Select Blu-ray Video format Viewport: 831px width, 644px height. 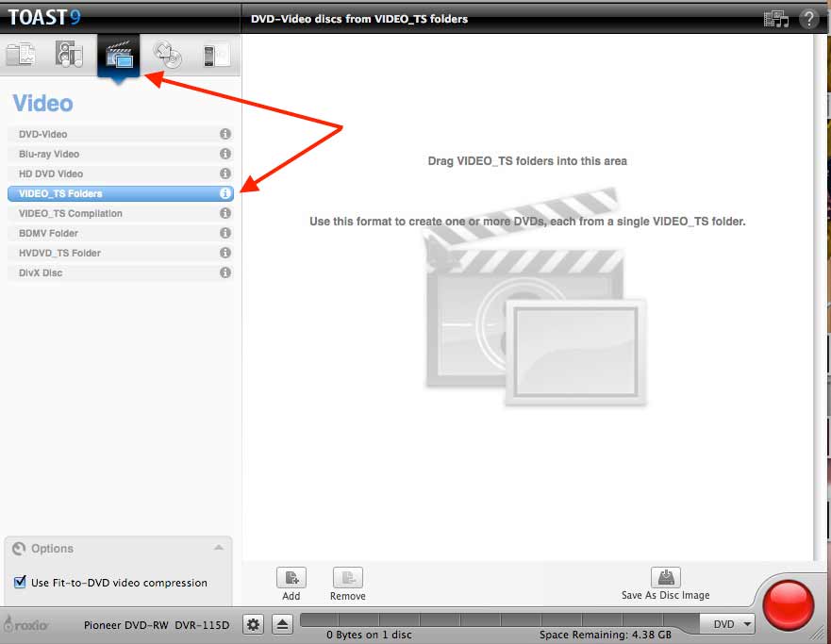click(121, 154)
